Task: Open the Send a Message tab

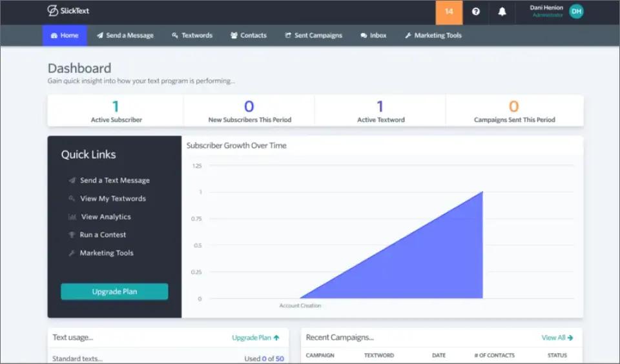Action: click(x=125, y=35)
